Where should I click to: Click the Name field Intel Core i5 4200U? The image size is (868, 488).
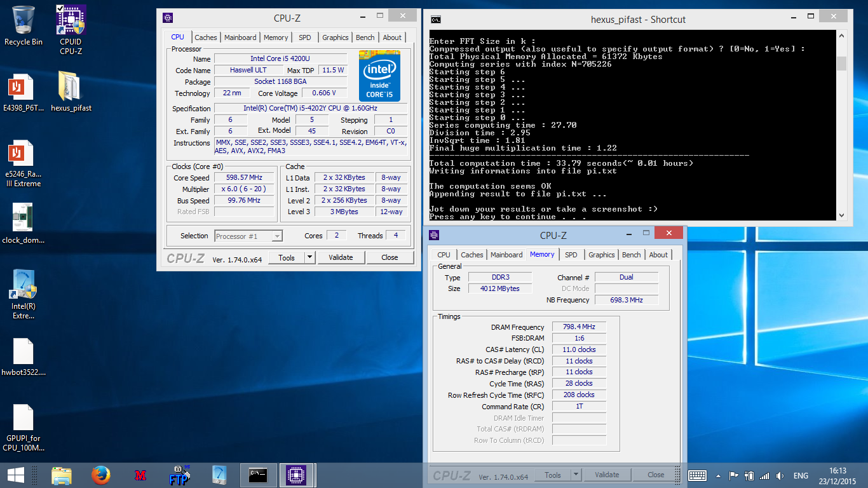[280, 58]
